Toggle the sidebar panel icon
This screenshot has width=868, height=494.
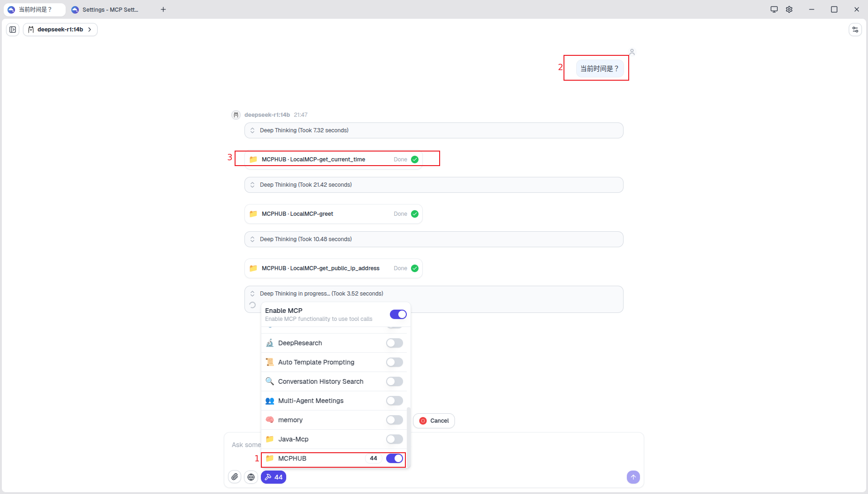pyautogui.click(x=13, y=30)
